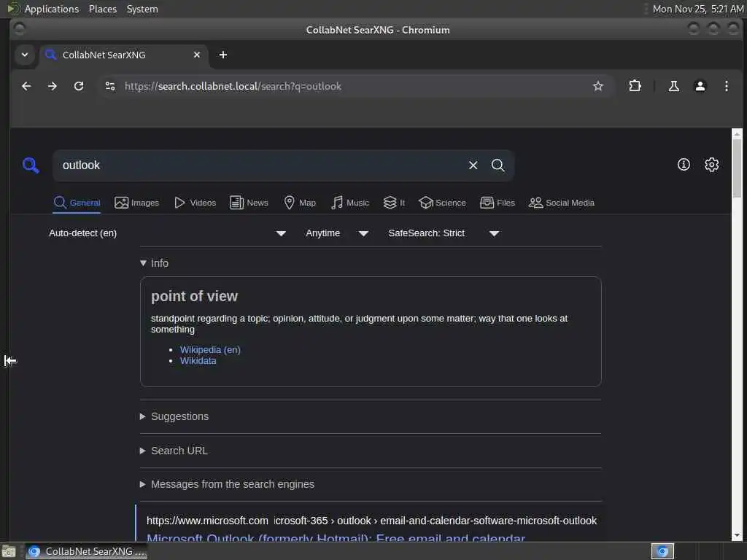This screenshot has height=560, width=747.
Task: Clear the search query with X
Action: pyautogui.click(x=473, y=166)
